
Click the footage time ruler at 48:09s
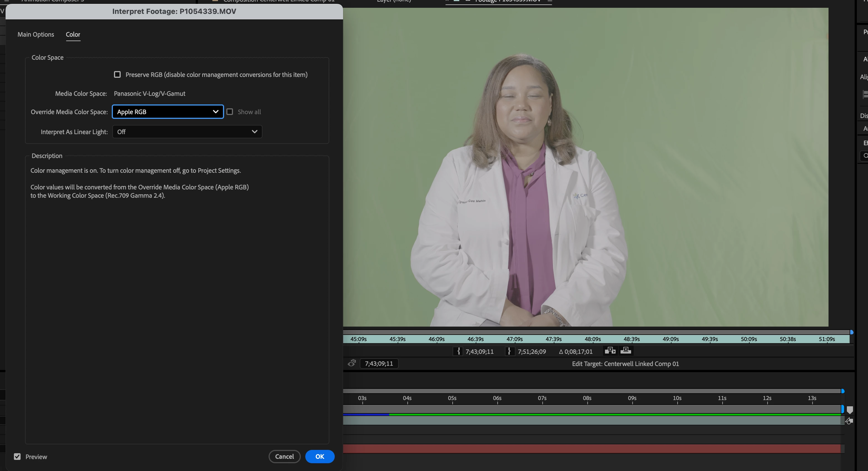pos(593,339)
